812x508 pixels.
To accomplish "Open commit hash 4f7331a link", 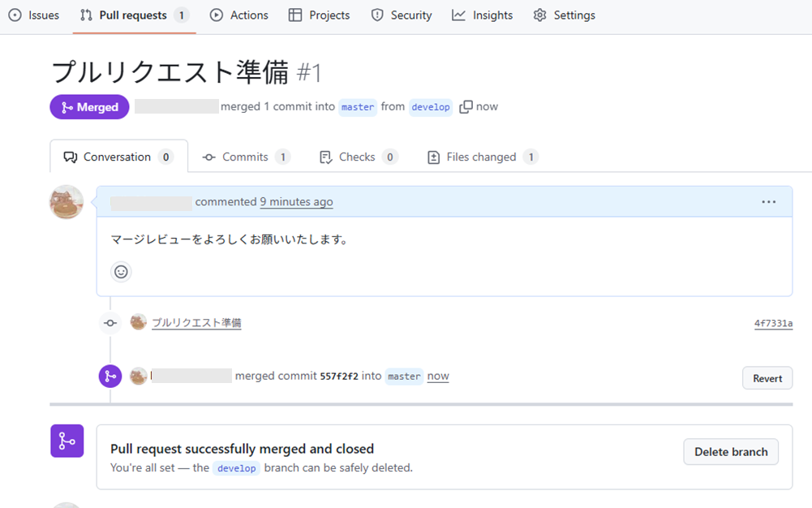I will pos(773,323).
